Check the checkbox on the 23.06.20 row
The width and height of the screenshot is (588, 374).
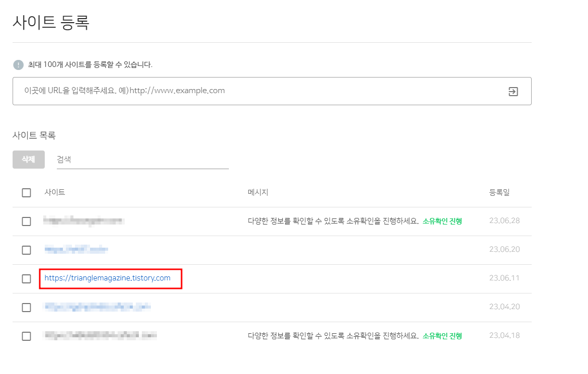point(27,249)
